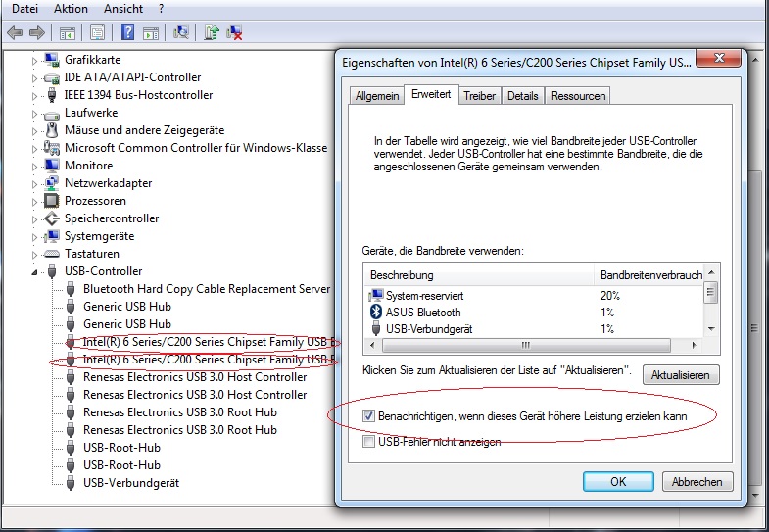769x532 pixels.
Task: Scan for hardware changes via toolbar icon
Action: (181, 33)
